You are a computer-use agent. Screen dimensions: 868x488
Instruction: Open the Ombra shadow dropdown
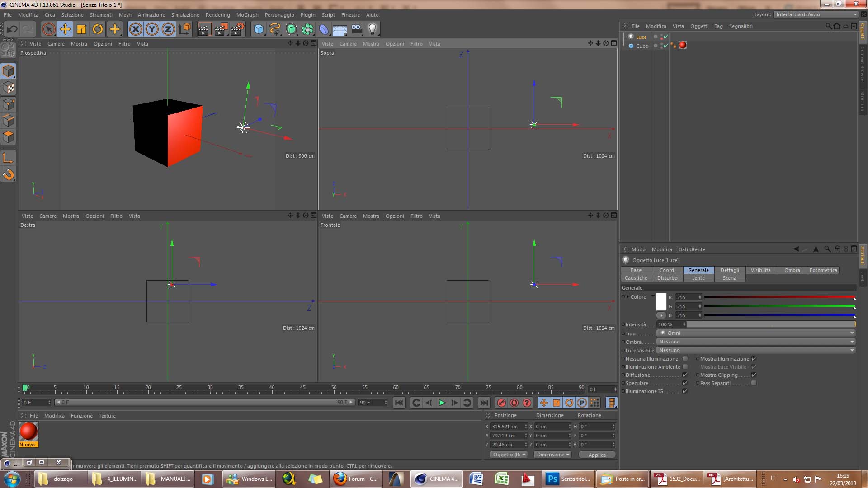point(756,342)
